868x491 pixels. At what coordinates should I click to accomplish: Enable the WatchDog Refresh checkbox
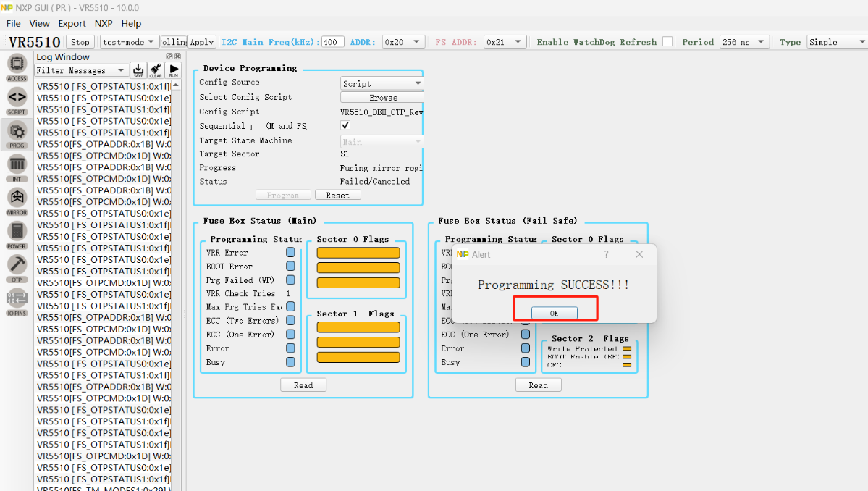[x=667, y=42]
